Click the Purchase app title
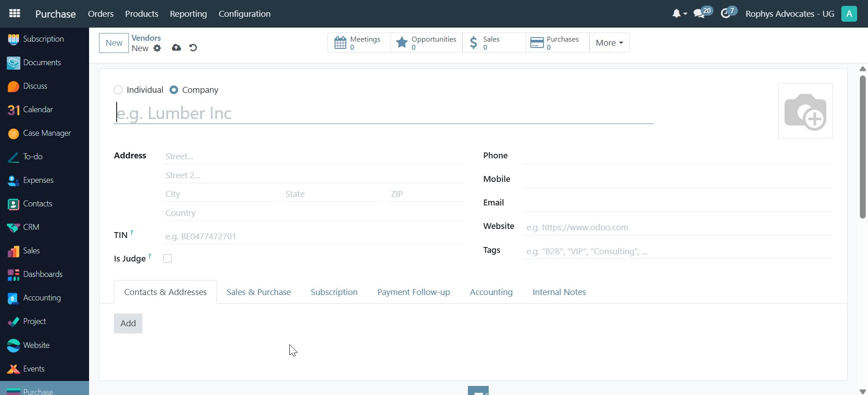The height and width of the screenshot is (395, 868). pyautogui.click(x=56, y=14)
